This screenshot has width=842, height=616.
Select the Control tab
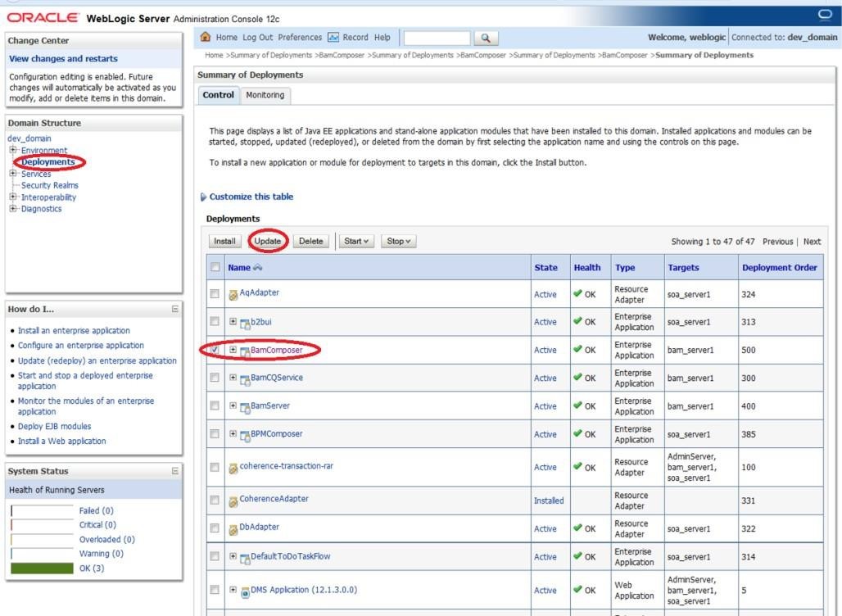coord(218,95)
